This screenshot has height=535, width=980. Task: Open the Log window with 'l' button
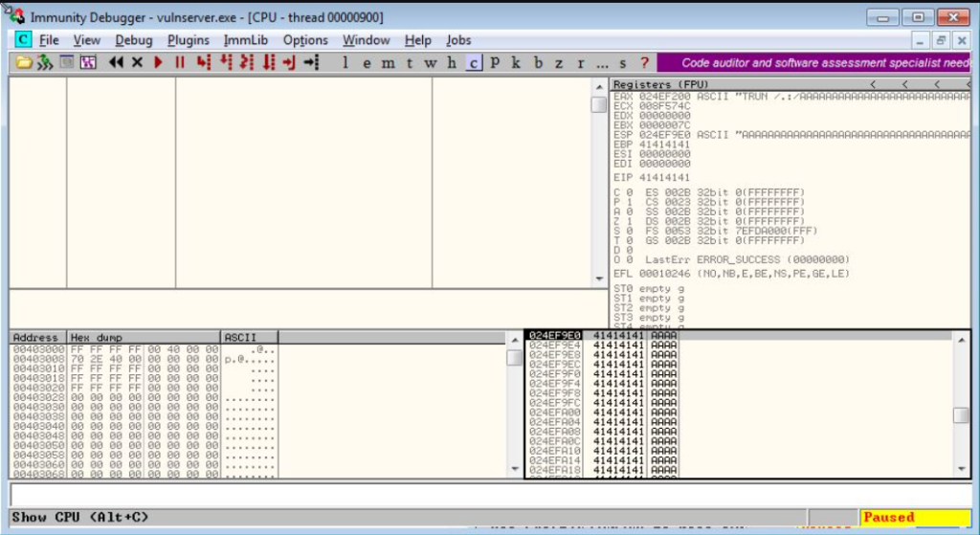[x=345, y=62]
